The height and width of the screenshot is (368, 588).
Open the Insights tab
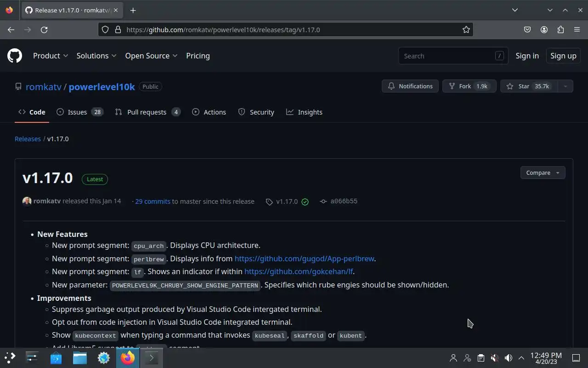point(304,112)
